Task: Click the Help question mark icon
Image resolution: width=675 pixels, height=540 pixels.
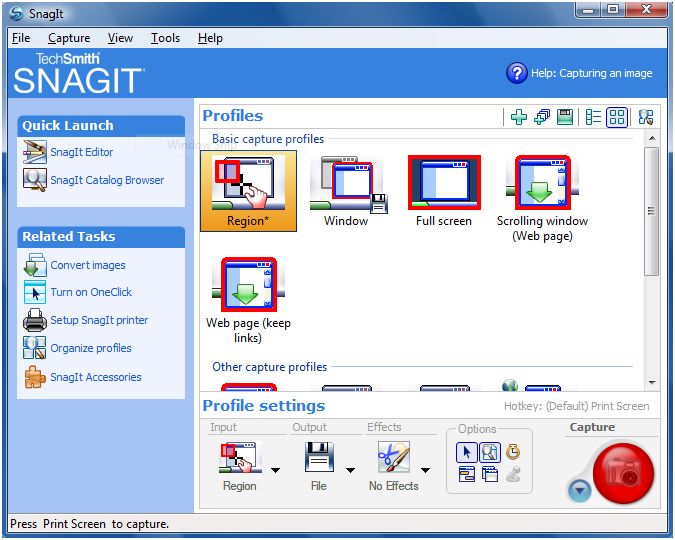Action: 516,73
